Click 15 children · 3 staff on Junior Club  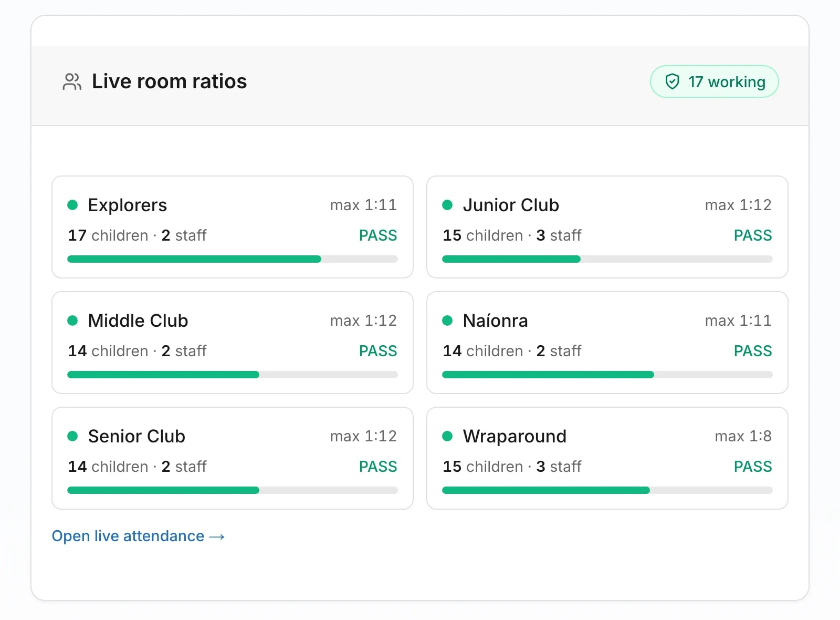click(512, 235)
